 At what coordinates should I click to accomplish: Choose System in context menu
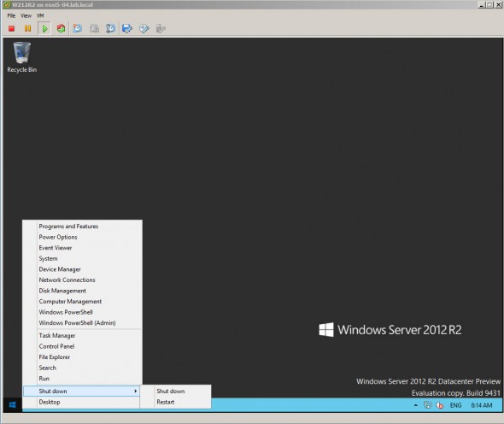[82, 258]
